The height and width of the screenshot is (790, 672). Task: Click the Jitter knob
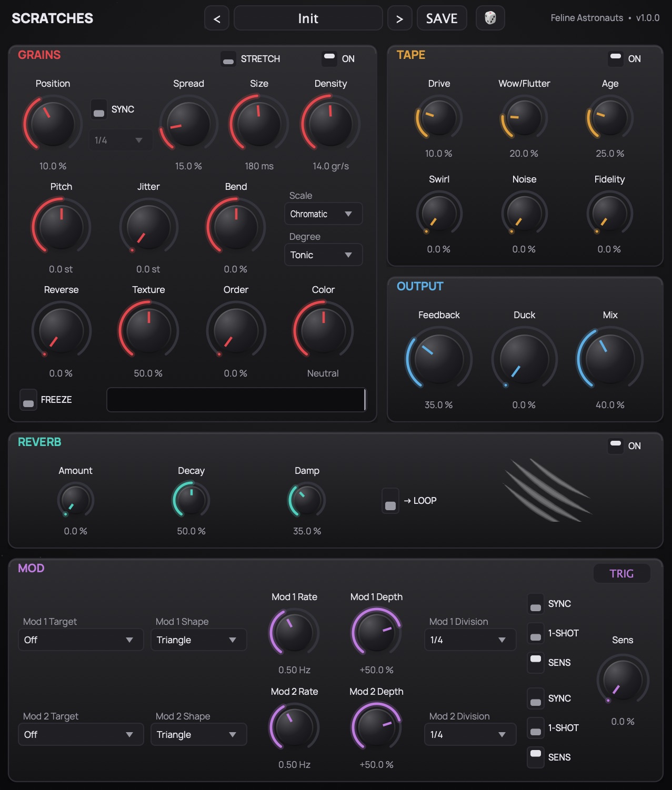pyautogui.click(x=148, y=227)
